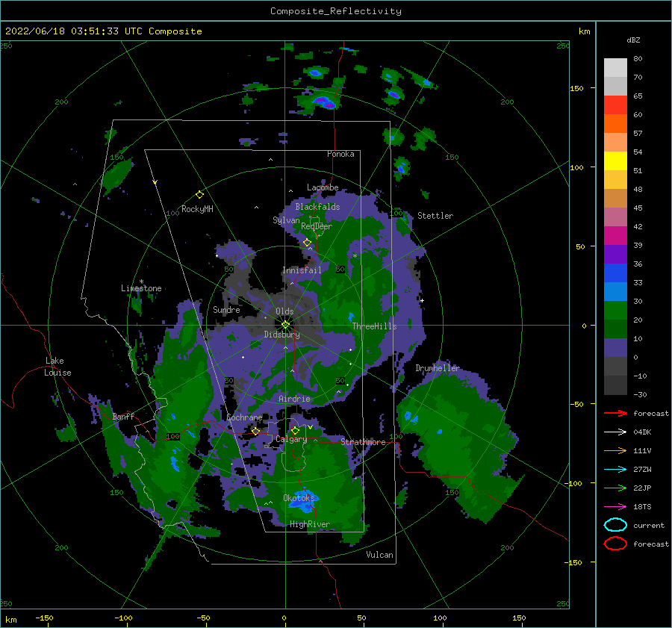
Task: Click the 80 dBZ light gray swatch
Action: (x=615, y=67)
